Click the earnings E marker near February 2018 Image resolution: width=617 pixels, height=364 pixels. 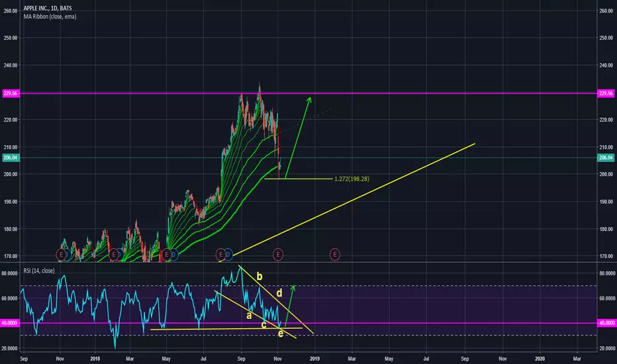click(x=114, y=255)
